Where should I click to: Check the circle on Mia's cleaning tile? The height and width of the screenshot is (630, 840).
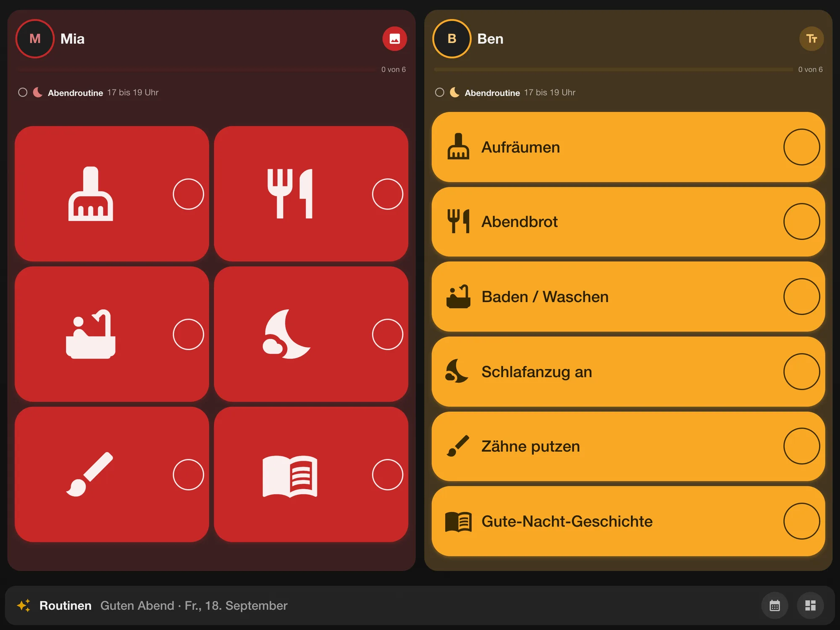coord(188,194)
